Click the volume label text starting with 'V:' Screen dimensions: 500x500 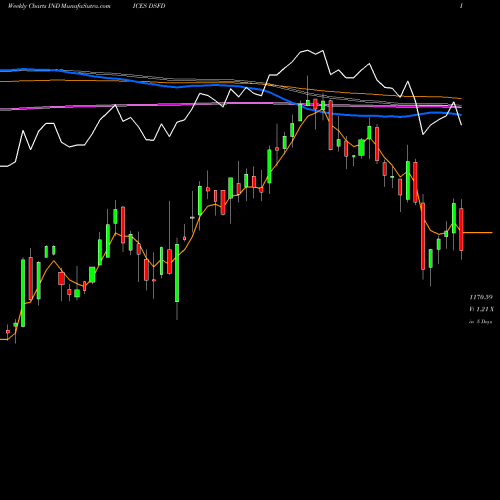pos(481,309)
